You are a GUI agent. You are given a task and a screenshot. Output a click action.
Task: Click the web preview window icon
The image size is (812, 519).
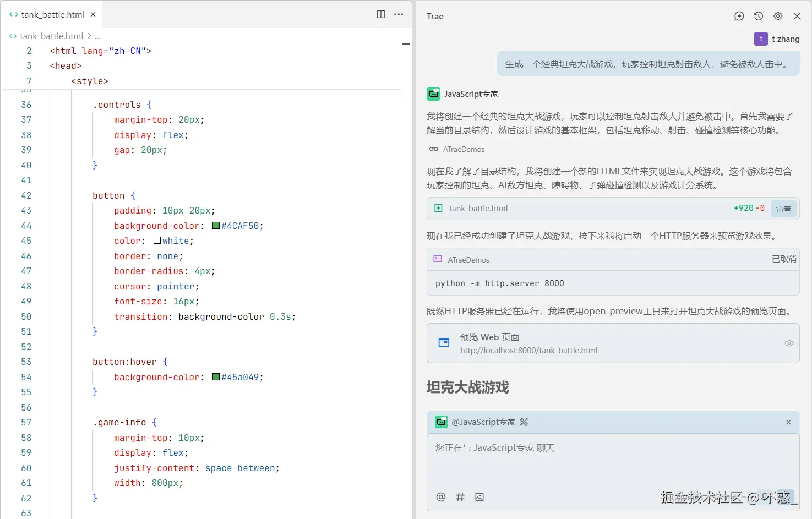pos(444,343)
